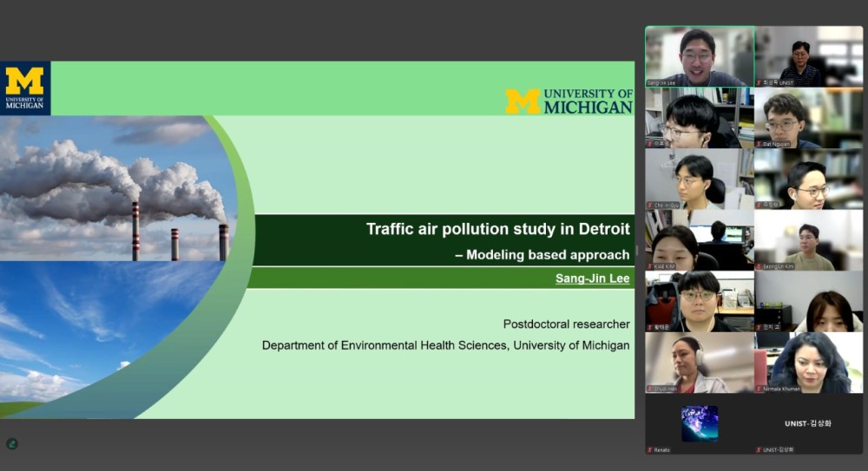Click the muted mic icon next to Renato
This screenshot has width=868, height=471.
(x=649, y=449)
